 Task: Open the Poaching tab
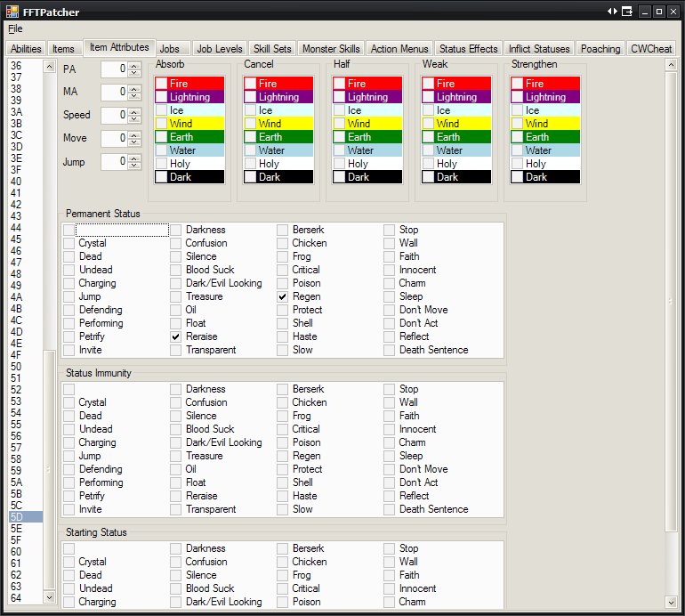[x=600, y=49]
